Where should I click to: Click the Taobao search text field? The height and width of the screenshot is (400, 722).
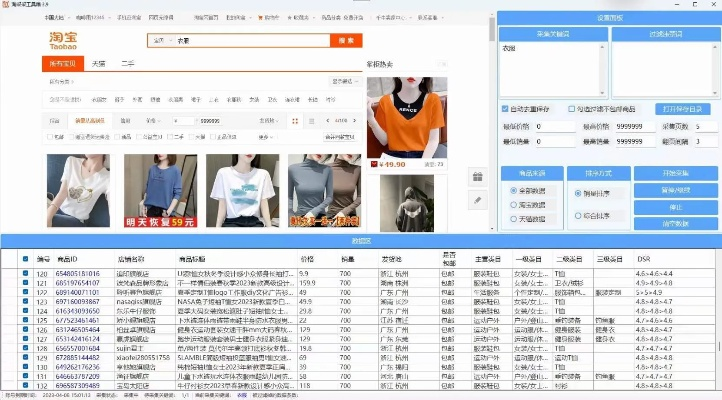[x=252, y=41]
